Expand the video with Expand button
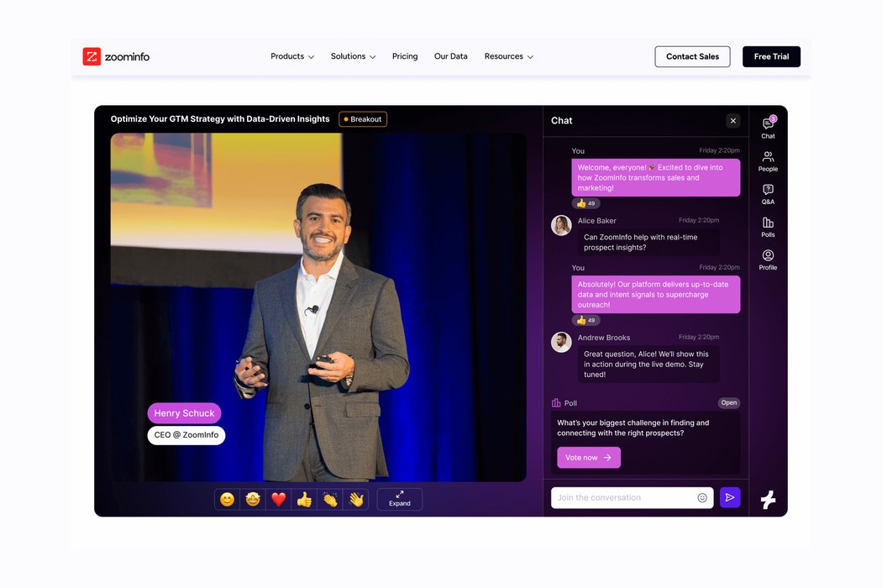882x588 pixels. (399, 499)
